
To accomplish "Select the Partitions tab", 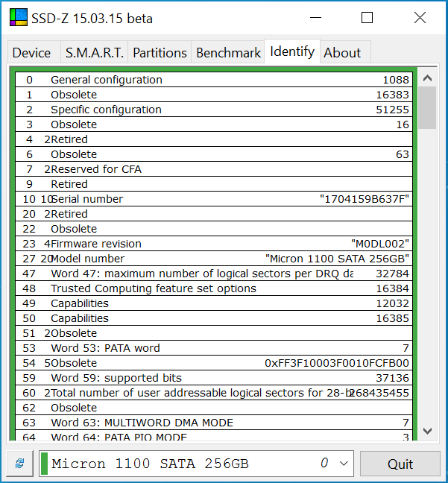I will [x=160, y=53].
